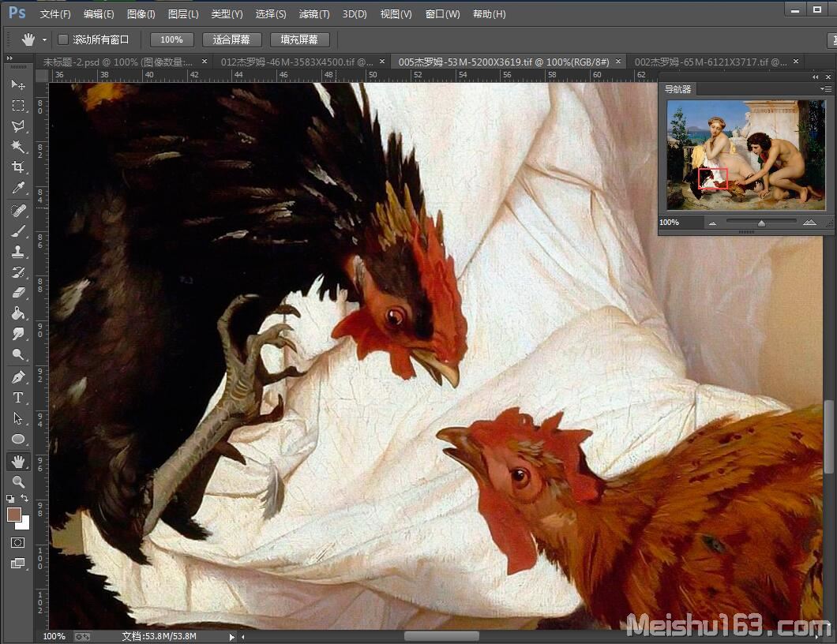837x644 pixels.
Task: Open the status bar info arrow menu
Action: 231,637
